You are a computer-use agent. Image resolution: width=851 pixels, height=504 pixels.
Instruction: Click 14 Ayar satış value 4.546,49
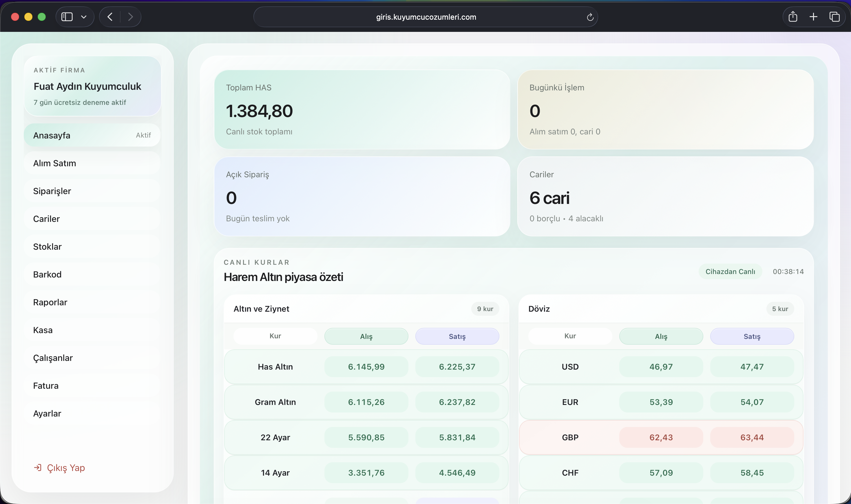(457, 473)
